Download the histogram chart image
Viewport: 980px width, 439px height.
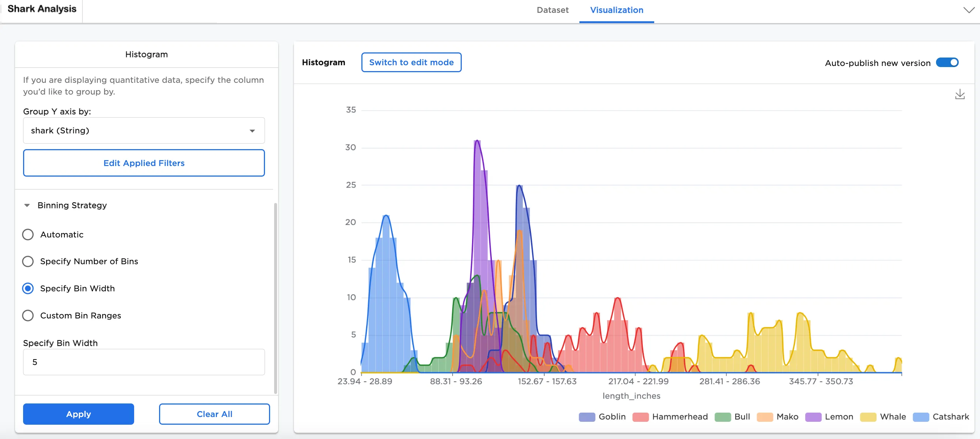(x=959, y=94)
